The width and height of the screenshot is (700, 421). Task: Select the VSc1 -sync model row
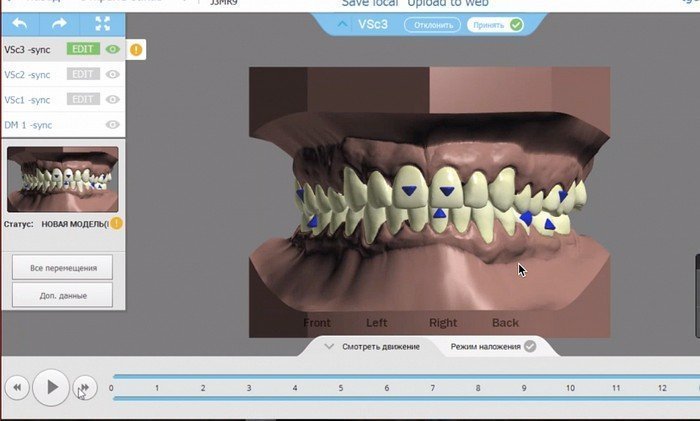63,99
